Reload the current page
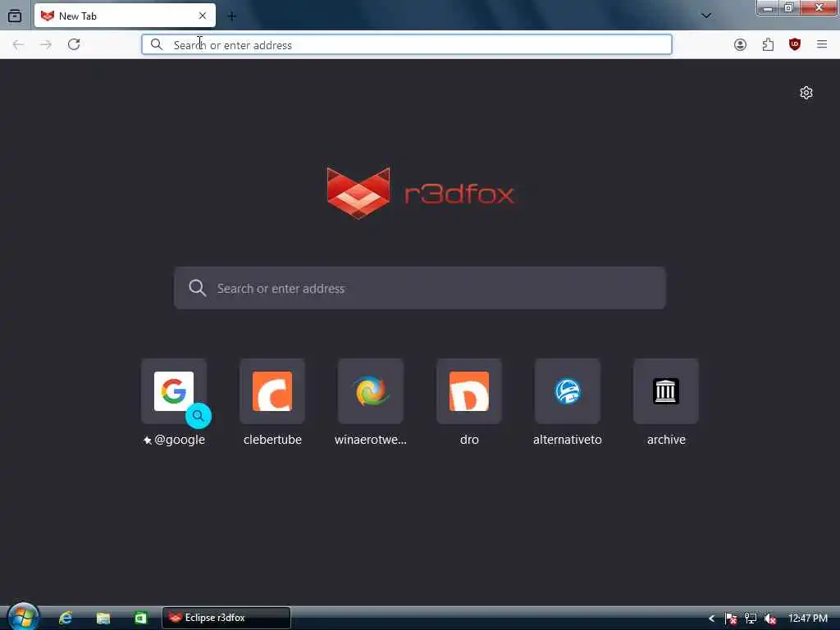Screen dimensions: 840x630 (x=74, y=44)
